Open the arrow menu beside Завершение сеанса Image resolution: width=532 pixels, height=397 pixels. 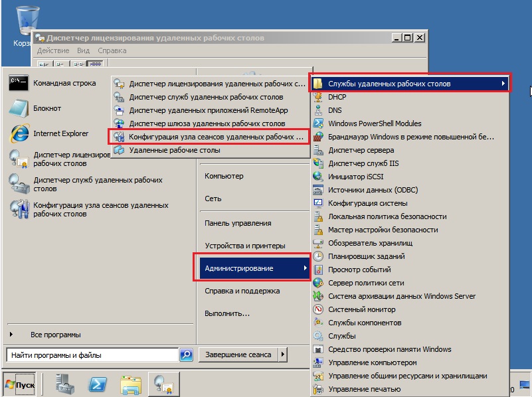point(283,355)
